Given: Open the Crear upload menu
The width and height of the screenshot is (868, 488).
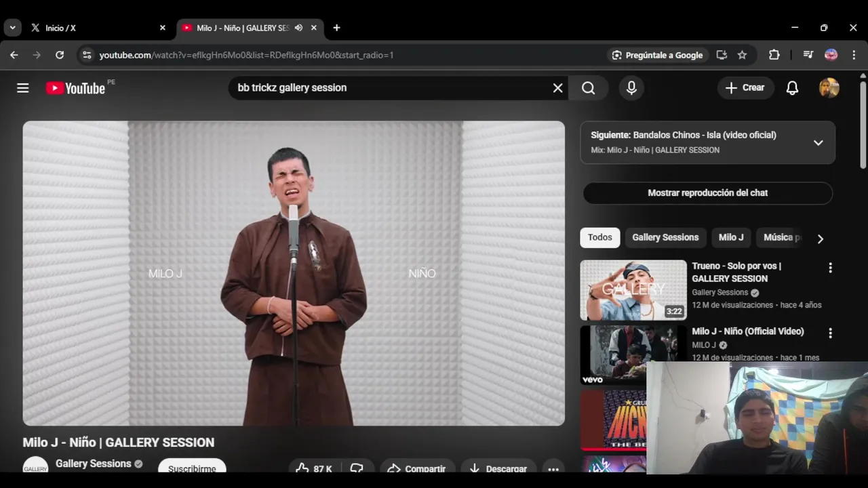Looking at the screenshot, I should point(745,88).
